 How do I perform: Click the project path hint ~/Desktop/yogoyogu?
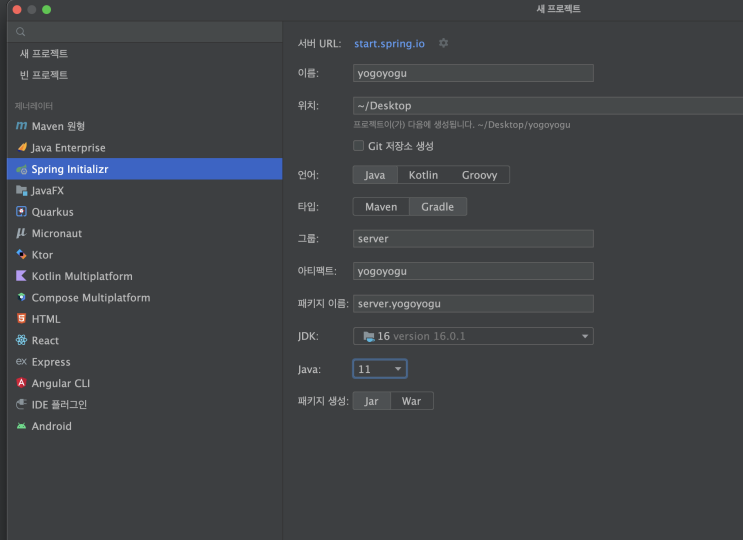[x=524, y=125]
